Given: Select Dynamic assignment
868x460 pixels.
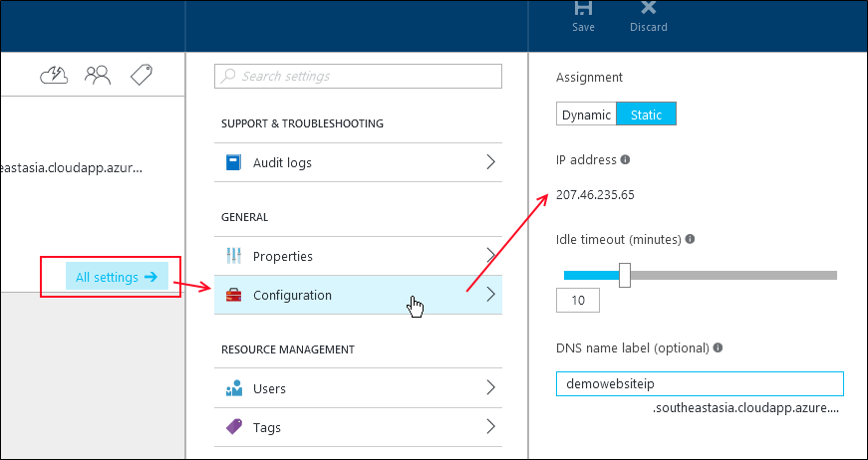Looking at the screenshot, I should (x=586, y=115).
